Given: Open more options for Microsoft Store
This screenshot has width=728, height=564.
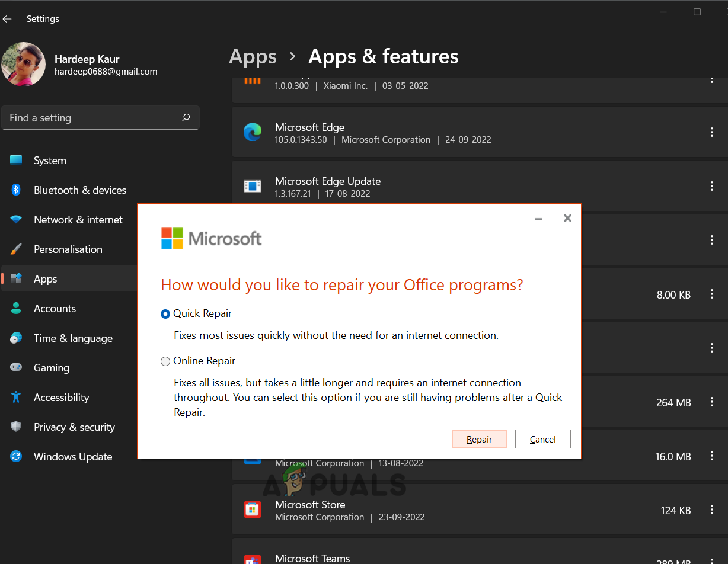Looking at the screenshot, I should (x=711, y=510).
